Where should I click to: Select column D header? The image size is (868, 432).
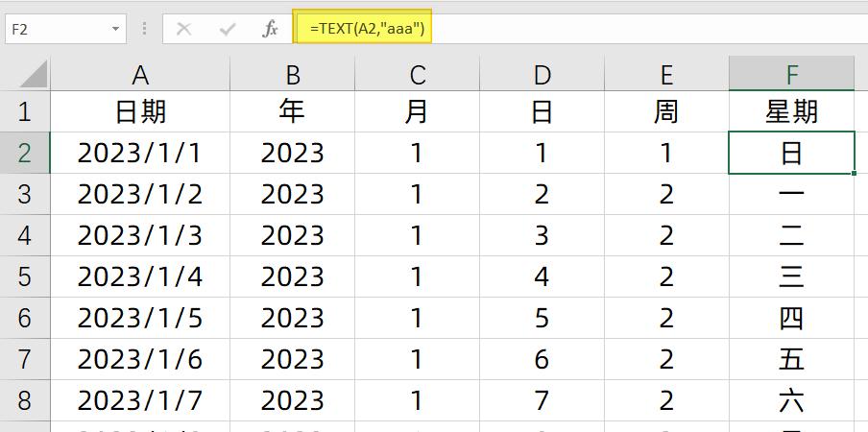coord(542,75)
